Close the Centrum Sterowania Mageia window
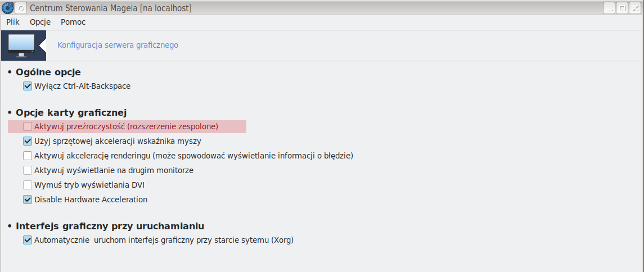The width and height of the screenshot is (644, 272). point(635,8)
